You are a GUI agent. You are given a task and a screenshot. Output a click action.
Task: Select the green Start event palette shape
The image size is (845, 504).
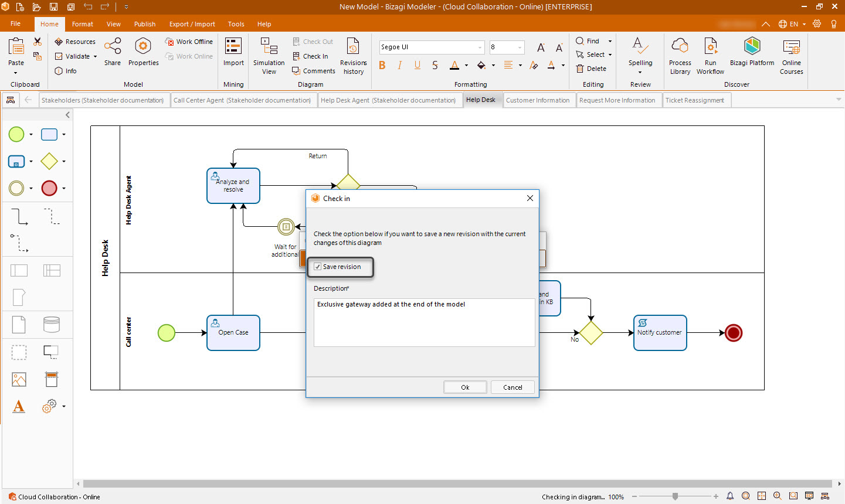pyautogui.click(x=16, y=134)
